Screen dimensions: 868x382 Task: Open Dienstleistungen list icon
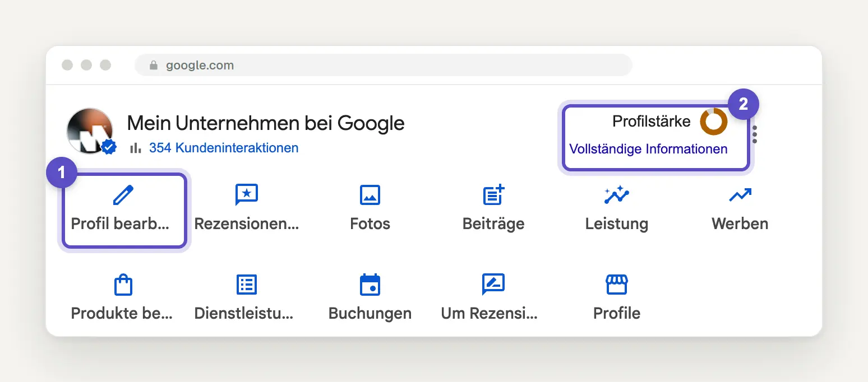point(247,285)
